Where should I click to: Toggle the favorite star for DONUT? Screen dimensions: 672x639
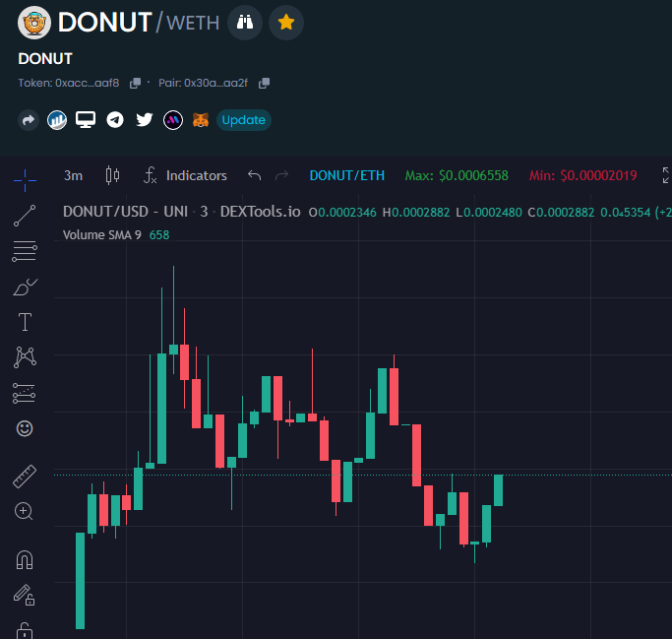286,23
